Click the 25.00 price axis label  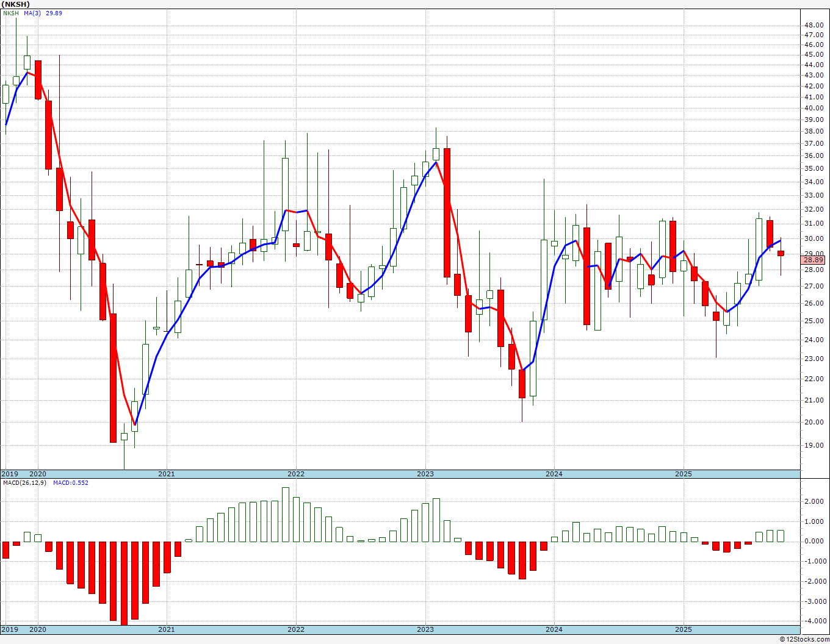814,321
